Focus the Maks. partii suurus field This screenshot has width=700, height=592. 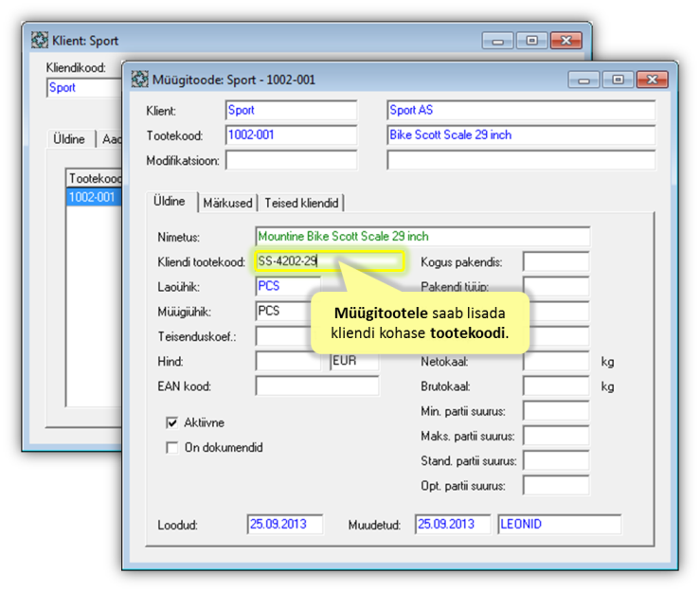point(556,437)
